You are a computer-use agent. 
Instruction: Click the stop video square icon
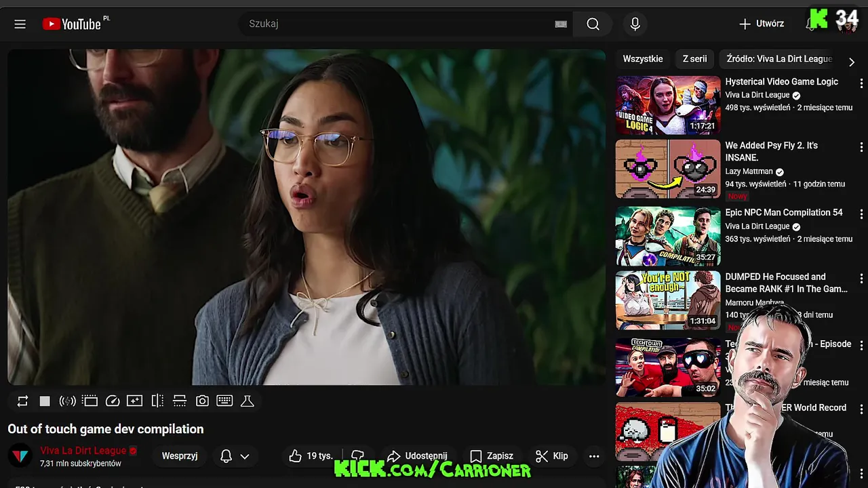pos(45,401)
